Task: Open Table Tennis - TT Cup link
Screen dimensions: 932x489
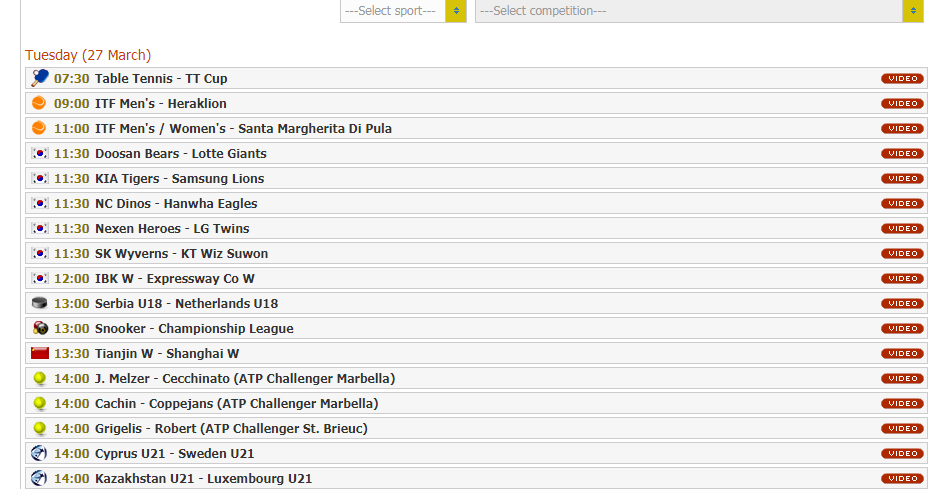Action: 161,78
